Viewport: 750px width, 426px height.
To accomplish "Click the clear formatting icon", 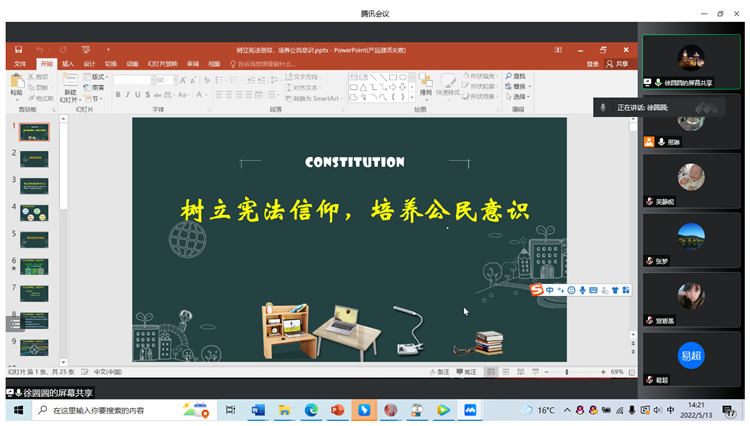I will click(207, 80).
